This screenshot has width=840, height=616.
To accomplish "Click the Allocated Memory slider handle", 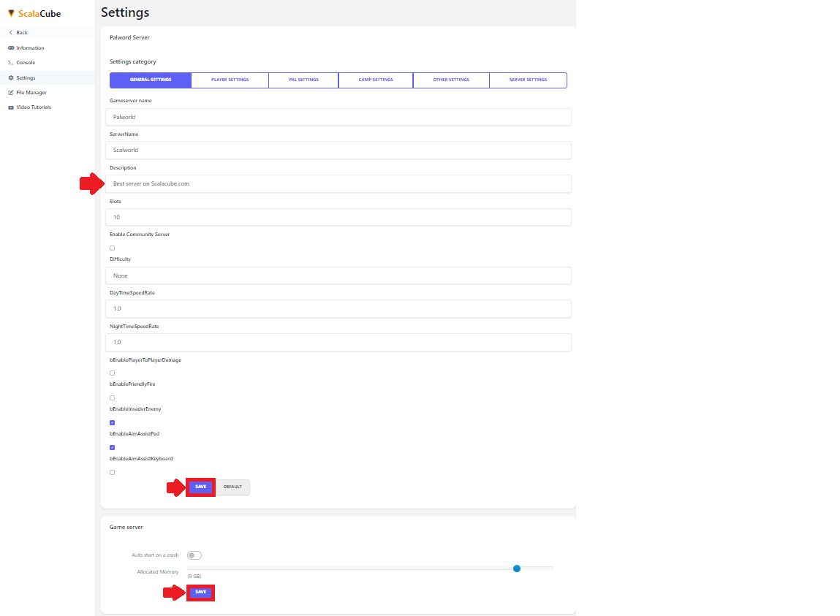I will tap(517, 569).
